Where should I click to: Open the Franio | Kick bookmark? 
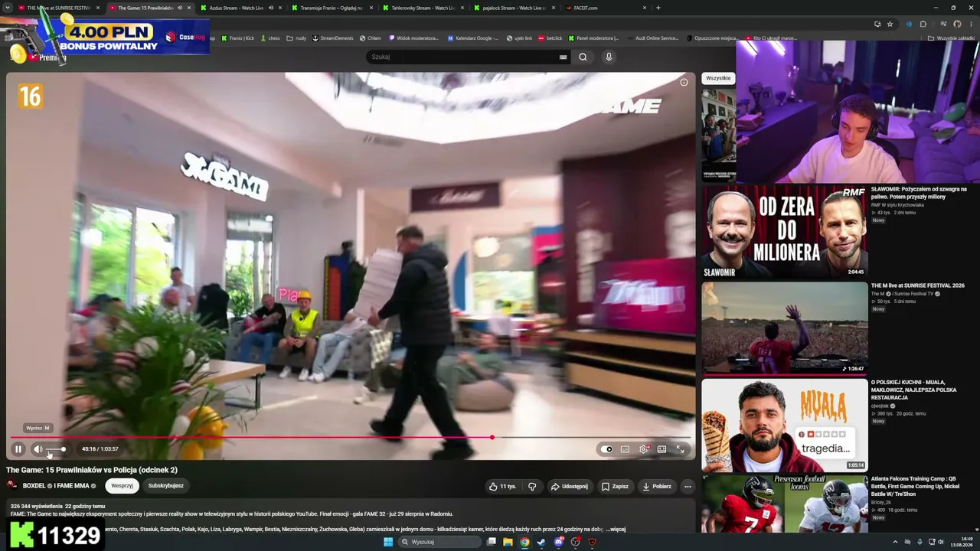point(238,37)
